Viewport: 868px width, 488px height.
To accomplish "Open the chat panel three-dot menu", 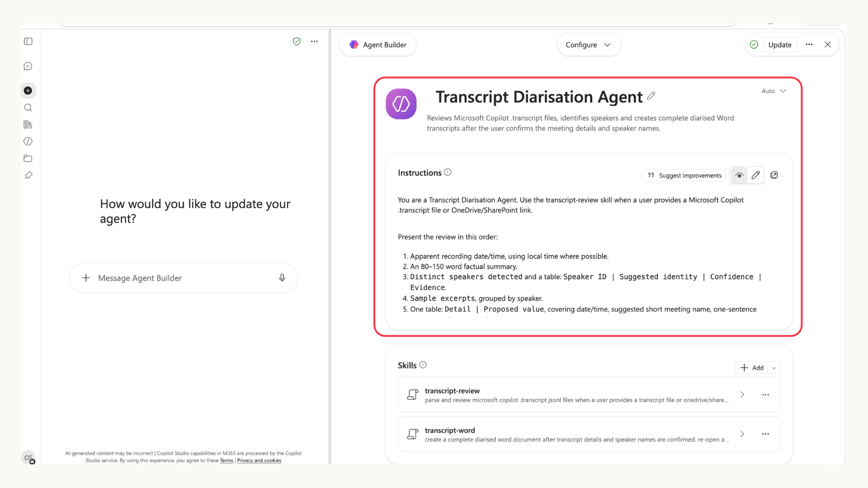I will tap(314, 42).
